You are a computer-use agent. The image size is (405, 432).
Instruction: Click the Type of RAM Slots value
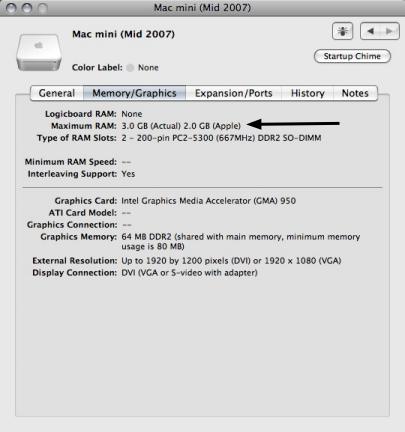[221, 138]
